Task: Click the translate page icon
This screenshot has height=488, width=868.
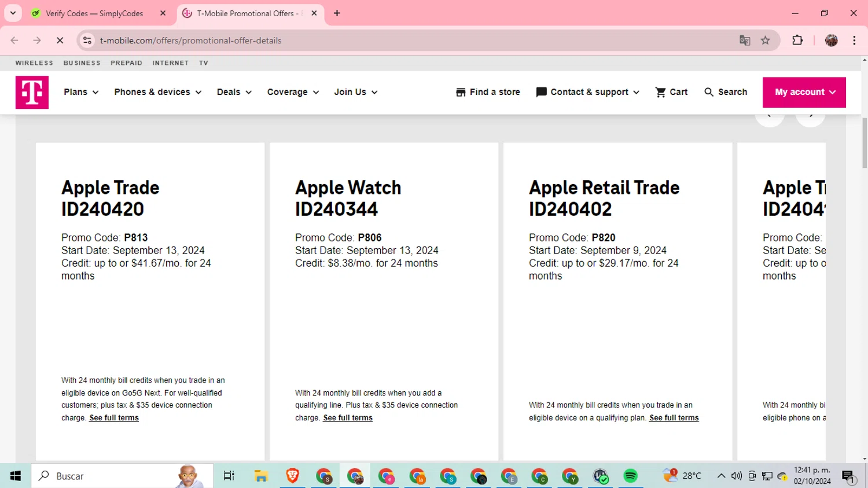Action: [745, 41]
